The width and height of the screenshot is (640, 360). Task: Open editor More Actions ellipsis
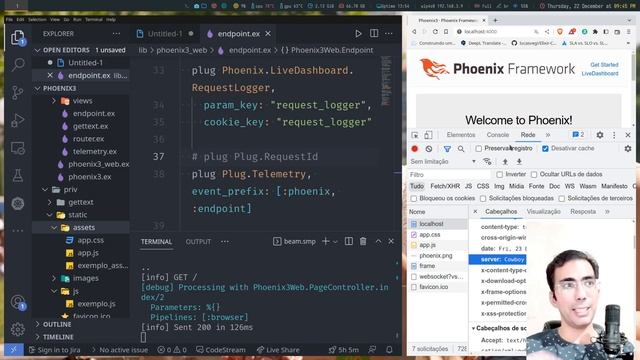pyautogui.click(x=389, y=33)
